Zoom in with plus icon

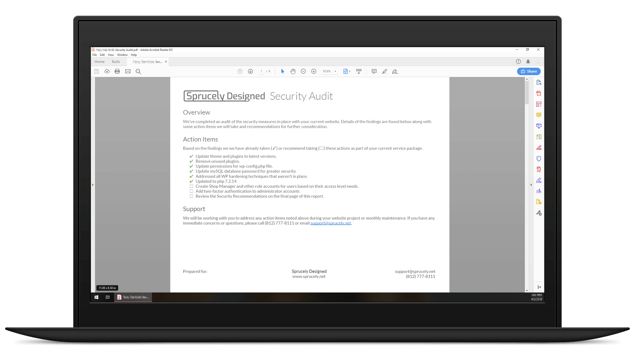pyautogui.click(x=314, y=71)
